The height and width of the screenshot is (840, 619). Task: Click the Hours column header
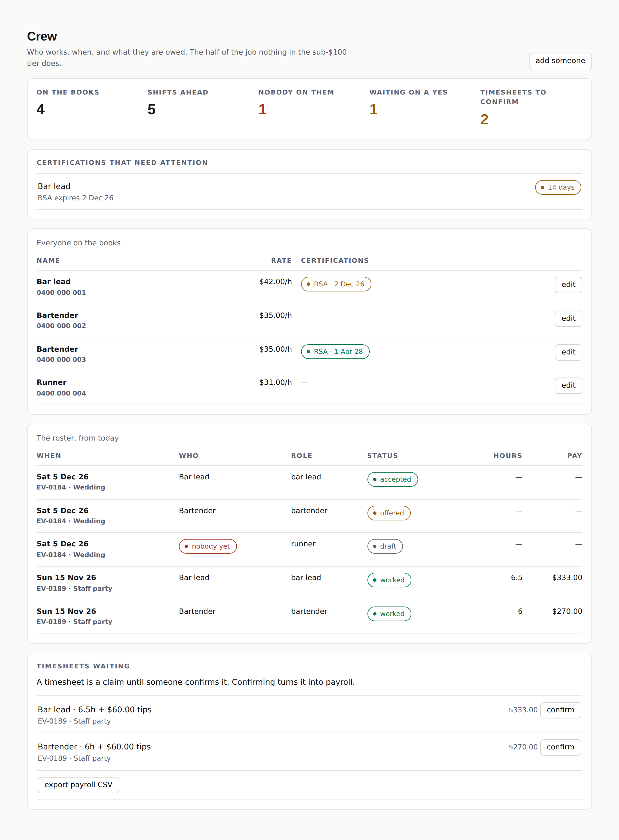click(x=507, y=456)
